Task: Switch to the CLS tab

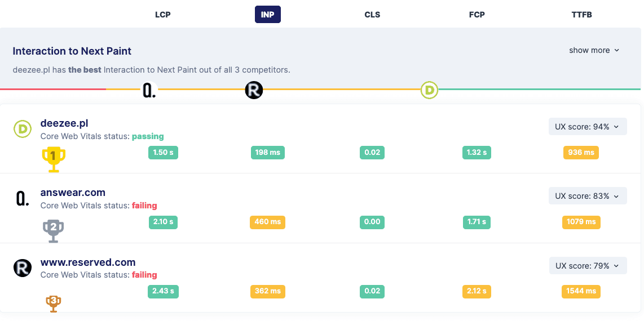Action: pyautogui.click(x=372, y=15)
